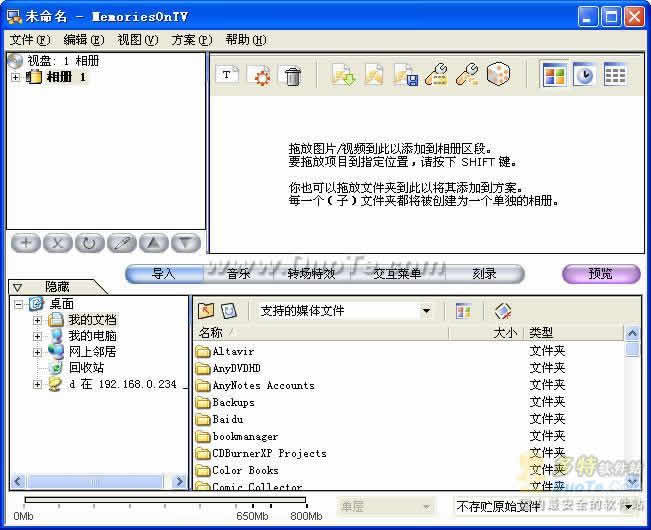Click the text slide 'T' toolbar icon
This screenshot has width=651, height=530.
[x=228, y=76]
